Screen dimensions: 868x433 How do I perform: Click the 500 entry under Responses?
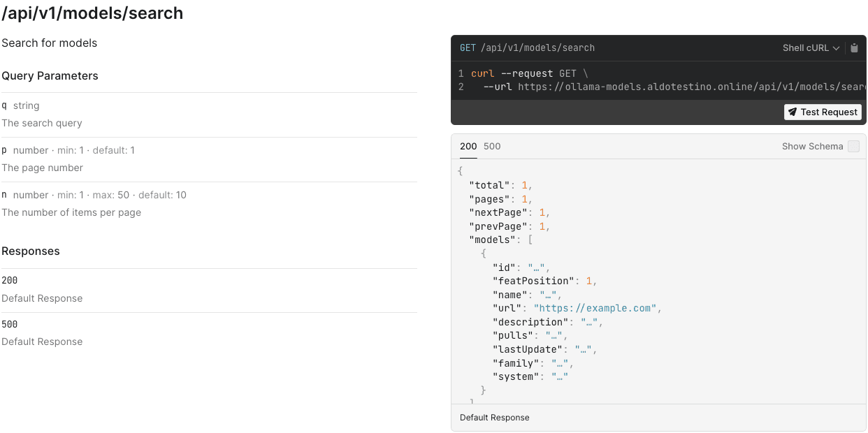point(10,325)
